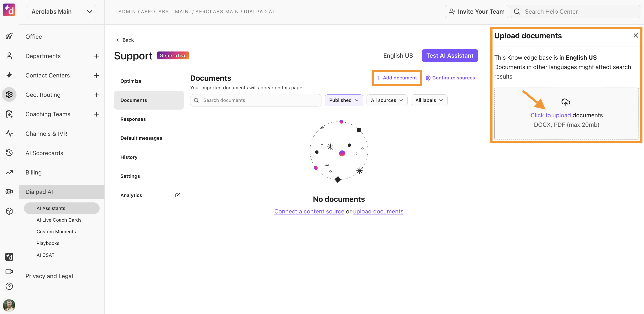Open Geo. Routing in admin menu
This screenshot has height=314, width=644.
click(x=43, y=95)
